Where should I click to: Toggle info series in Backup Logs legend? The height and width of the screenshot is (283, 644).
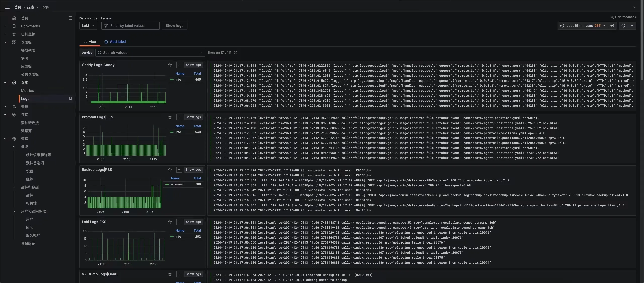177,184
